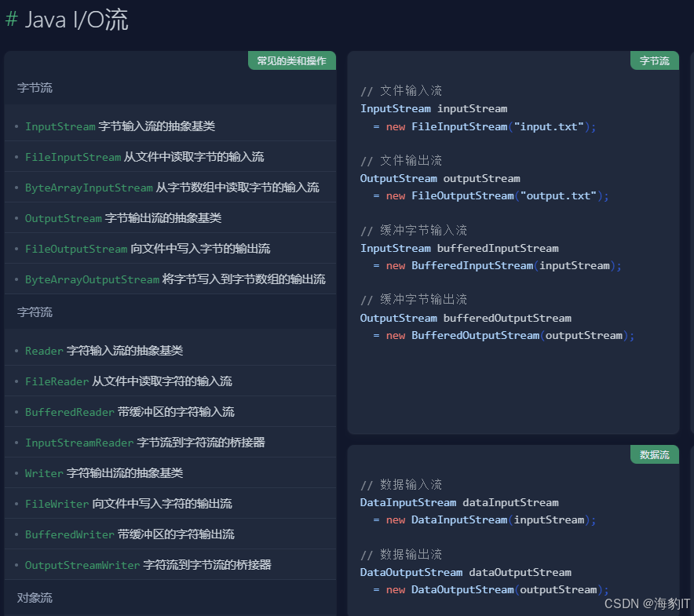Click the 'OutputStream outputStream' code line
The image size is (694, 616).
440,178
